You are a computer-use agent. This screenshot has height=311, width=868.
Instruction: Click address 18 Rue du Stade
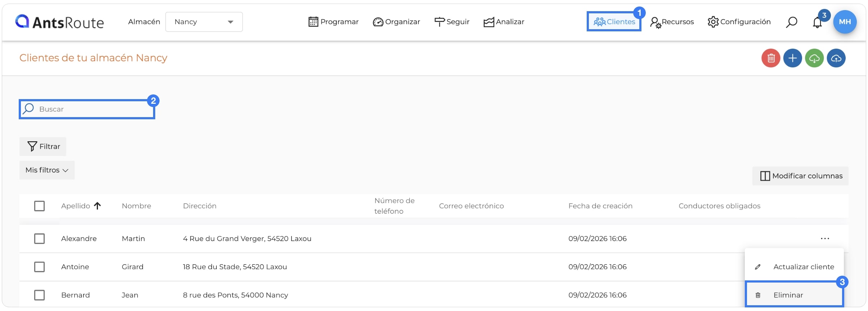pos(235,267)
